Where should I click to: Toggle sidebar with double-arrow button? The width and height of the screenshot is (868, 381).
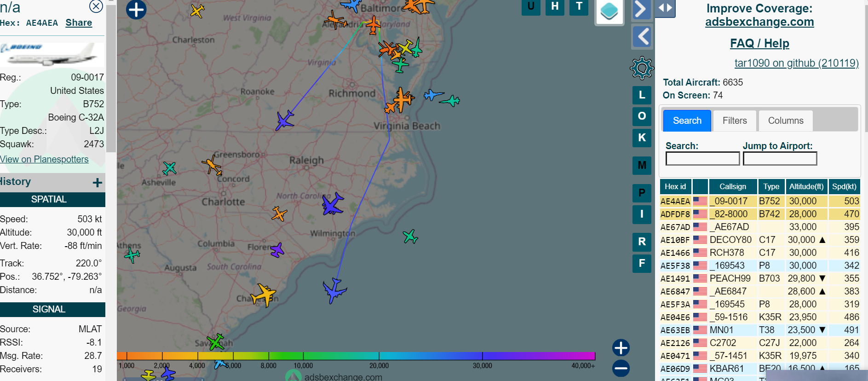(x=665, y=8)
